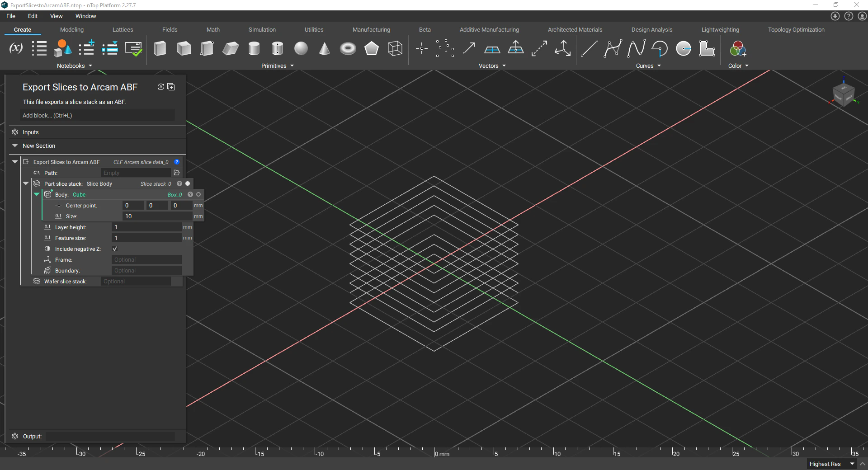Click the Layer height input field
Image resolution: width=868 pixels, height=470 pixels.
pyautogui.click(x=146, y=227)
